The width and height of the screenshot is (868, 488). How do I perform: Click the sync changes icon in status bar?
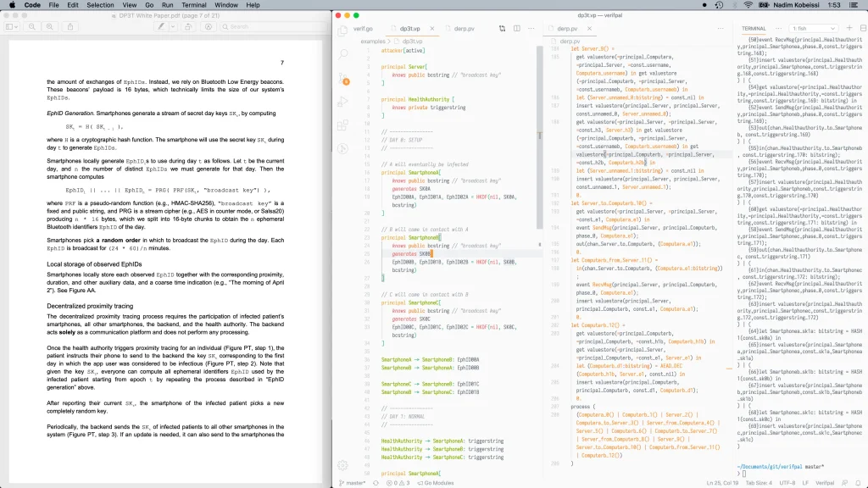[x=376, y=483]
